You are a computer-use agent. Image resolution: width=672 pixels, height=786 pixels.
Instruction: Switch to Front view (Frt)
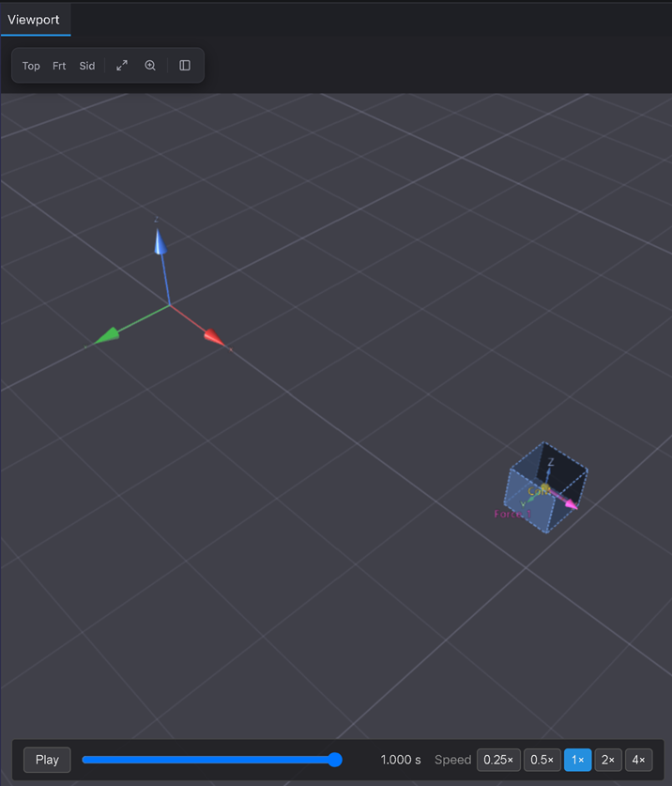coord(59,66)
